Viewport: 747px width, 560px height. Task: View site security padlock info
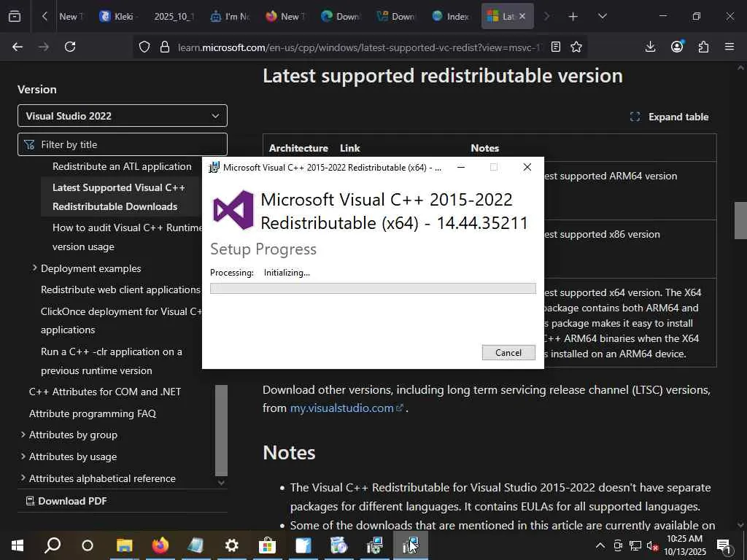point(165,47)
